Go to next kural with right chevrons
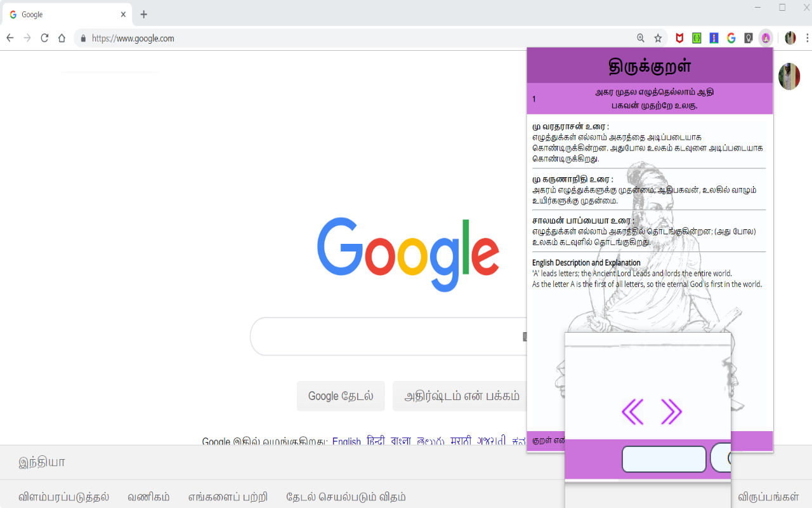 tap(671, 412)
